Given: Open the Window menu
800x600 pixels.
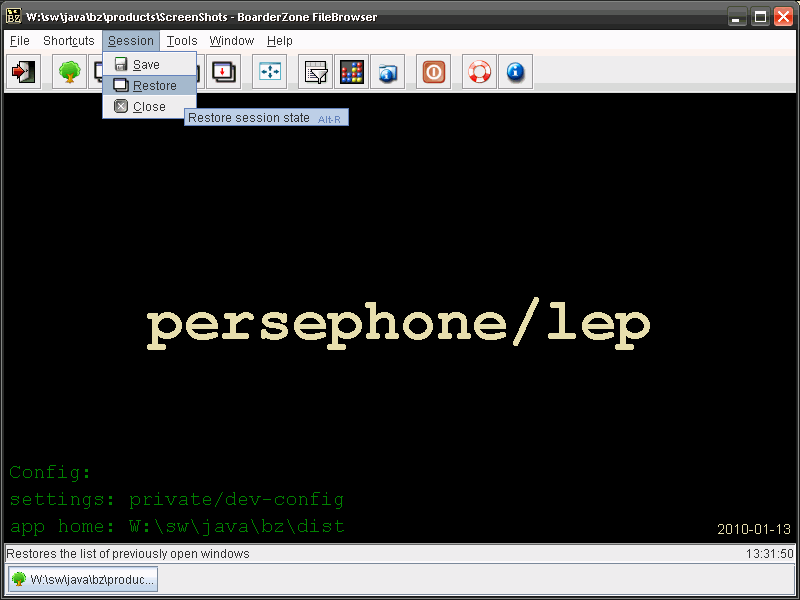Looking at the screenshot, I should click(x=232, y=41).
